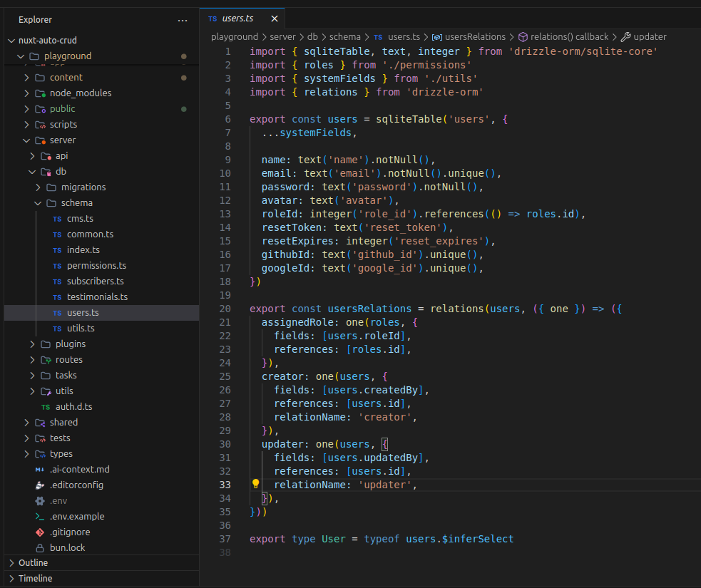The width and height of the screenshot is (701, 588).
Task: Expand the node_modules folder
Action: click(x=26, y=93)
